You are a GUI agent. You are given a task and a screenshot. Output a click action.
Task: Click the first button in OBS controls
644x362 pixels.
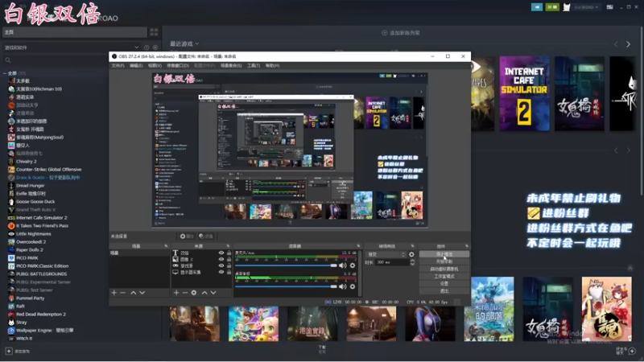click(x=444, y=254)
